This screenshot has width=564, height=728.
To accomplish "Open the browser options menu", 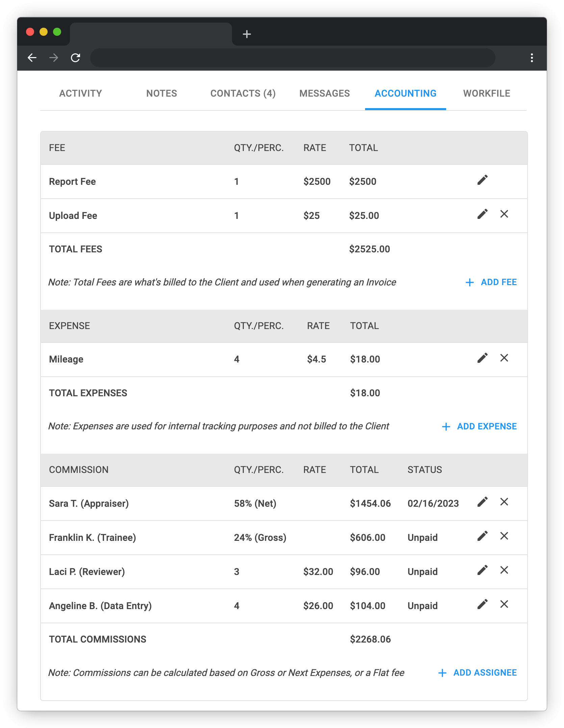I will [x=532, y=57].
